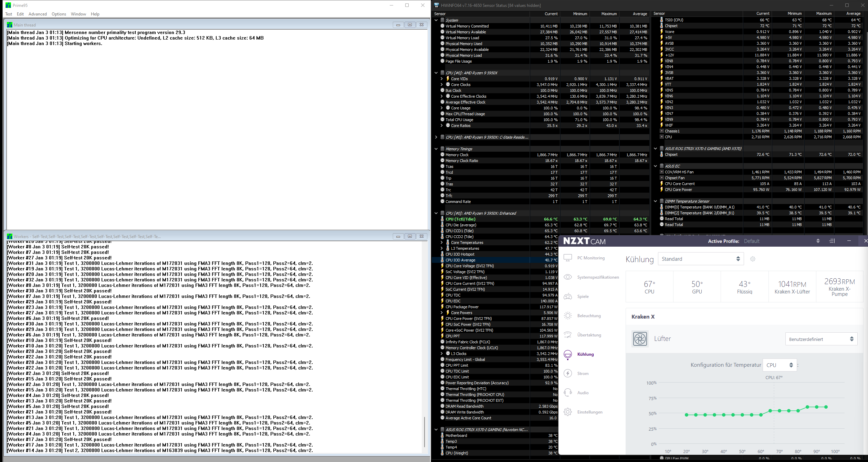The width and height of the screenshot is (868, 462).
Task: Open the Options menu in Prime95
Action: tap(59, 14)
